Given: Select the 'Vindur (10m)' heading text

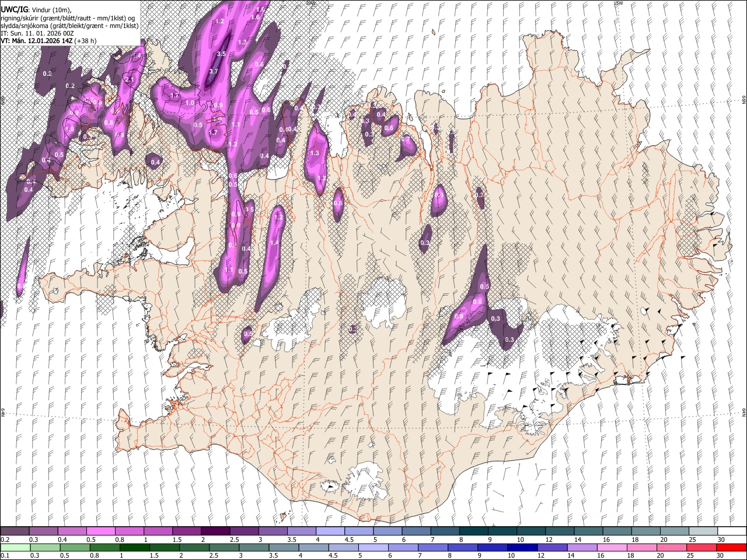Looking at the screenshot, I should pos(51,9).
